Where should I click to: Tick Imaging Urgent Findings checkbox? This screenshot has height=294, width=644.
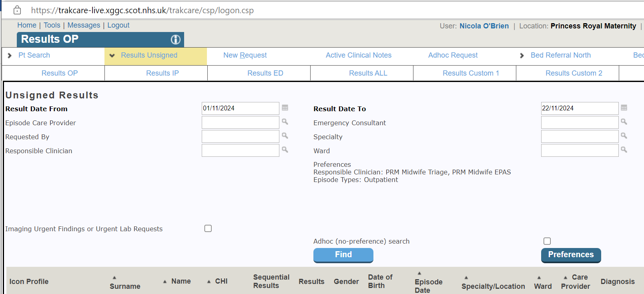click(x=208, y=228)
